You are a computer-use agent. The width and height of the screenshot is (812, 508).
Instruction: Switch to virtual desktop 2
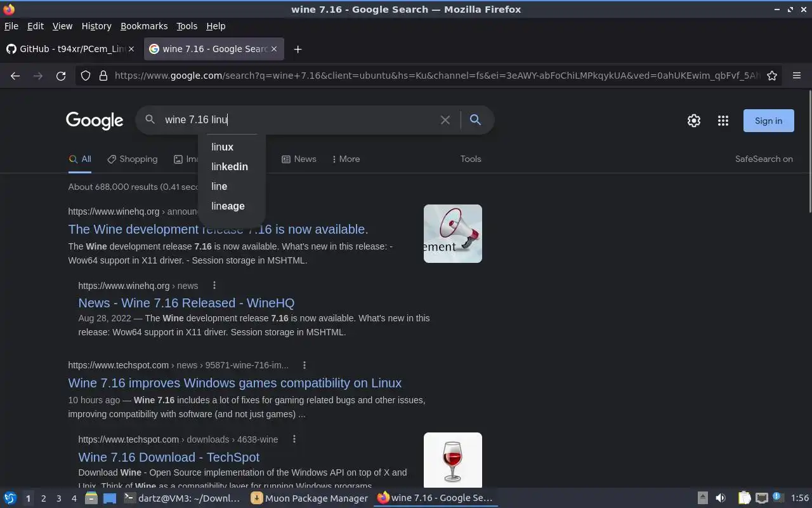click(43, 498)
